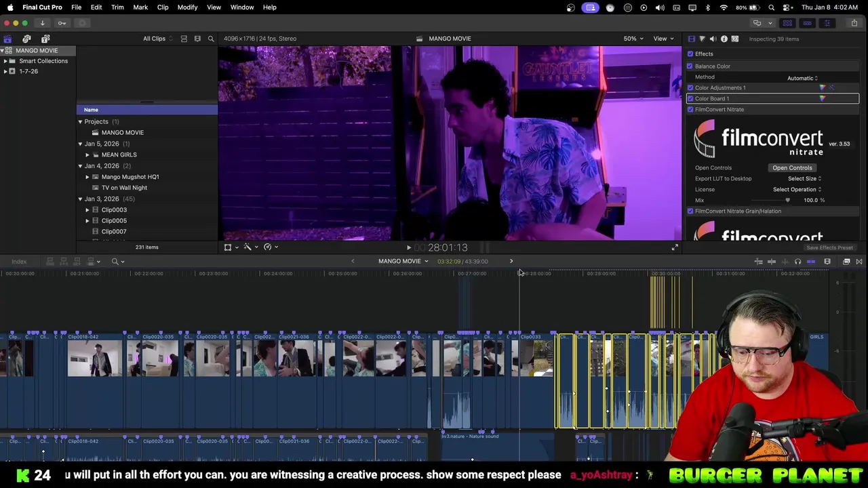
Task: Uncheck FilmConvert Nitrate Grain/Halation
Action: (690, 211)
